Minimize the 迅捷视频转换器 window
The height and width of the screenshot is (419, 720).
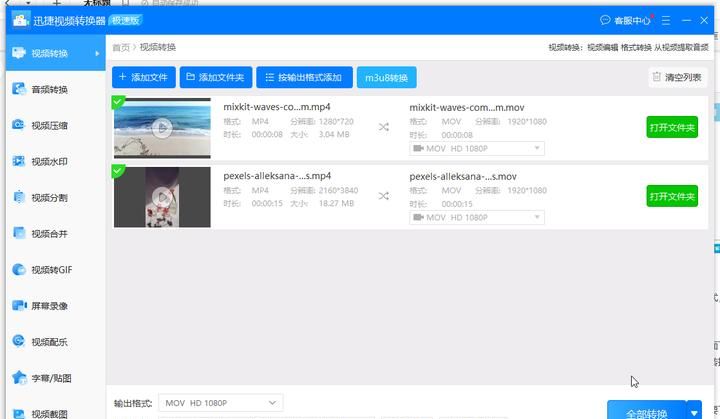click(686, 20)
